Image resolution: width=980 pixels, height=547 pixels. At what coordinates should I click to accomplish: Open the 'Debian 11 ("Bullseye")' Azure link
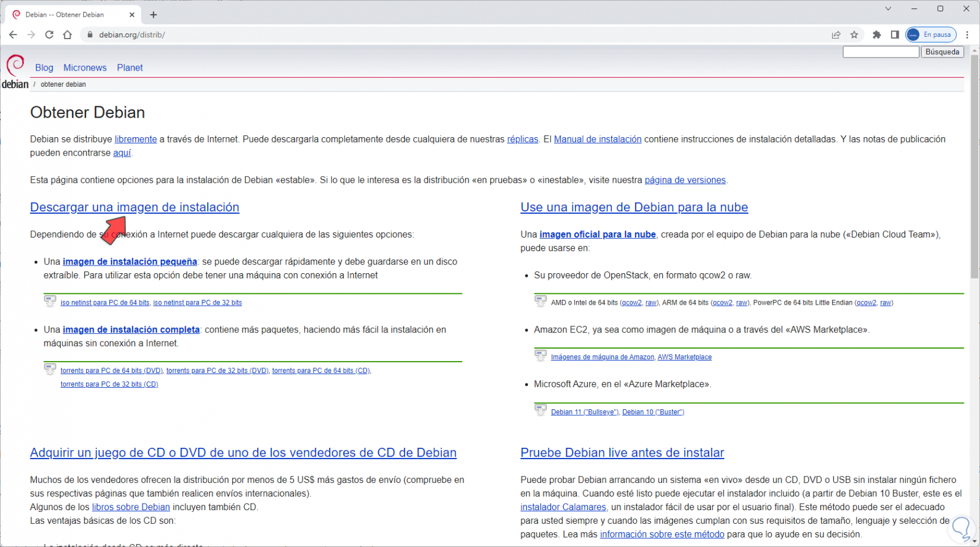(x=585, y=412)
